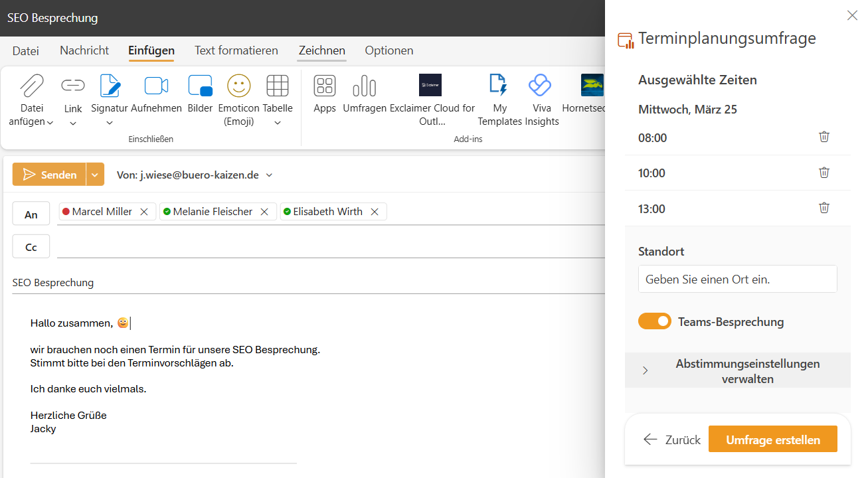Open the Von sender address dropdown
The image size is (868, 478).
[269, 175]
